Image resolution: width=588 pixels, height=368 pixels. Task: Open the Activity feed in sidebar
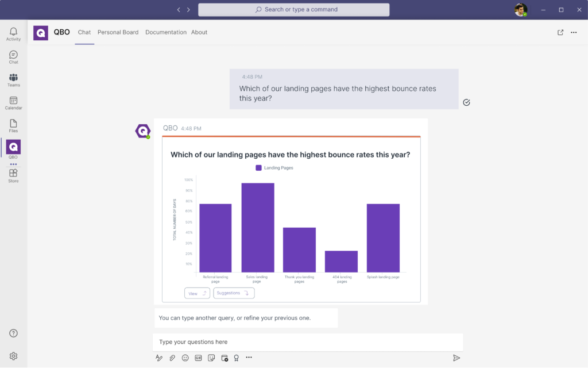coord(13,34)
